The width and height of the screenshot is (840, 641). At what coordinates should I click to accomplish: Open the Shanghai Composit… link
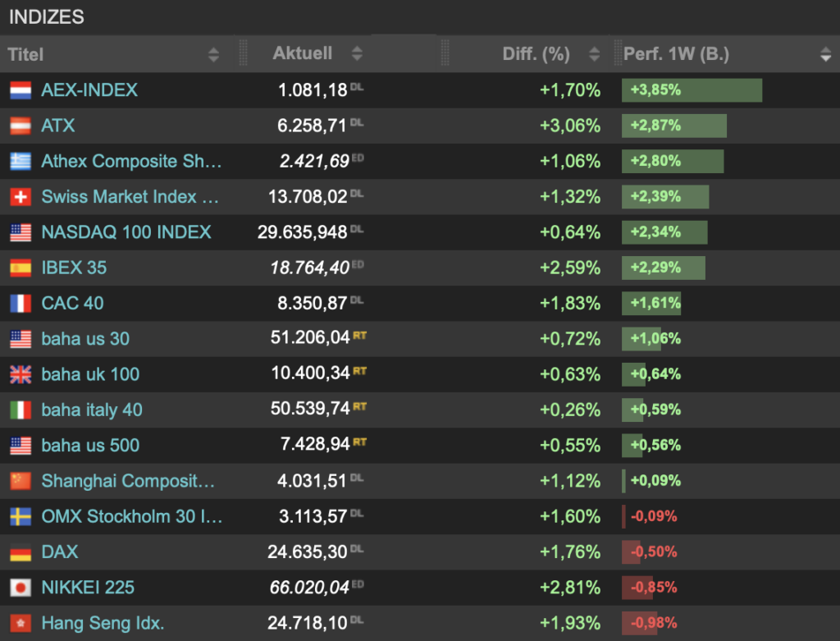click(128, 481)
